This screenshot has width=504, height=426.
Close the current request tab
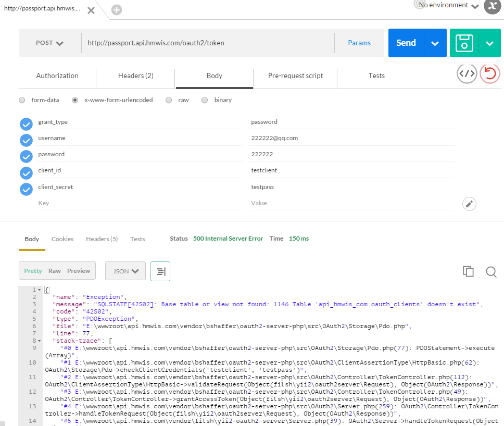click(x=91, y=10)
